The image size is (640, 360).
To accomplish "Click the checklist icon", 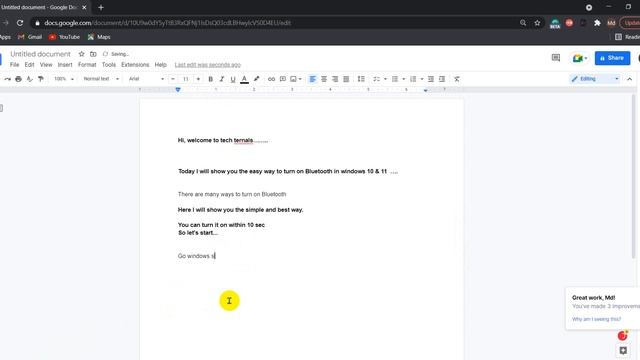I will click(x=376, y=79).
